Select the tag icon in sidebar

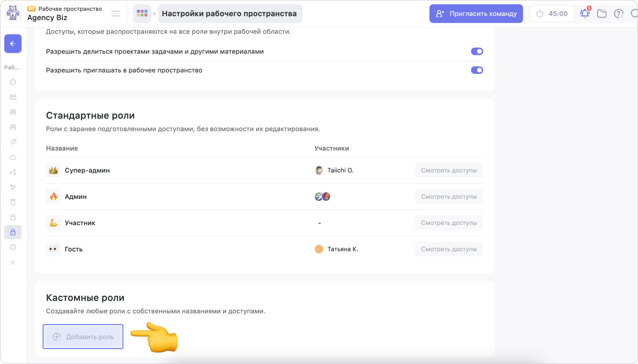13,142
